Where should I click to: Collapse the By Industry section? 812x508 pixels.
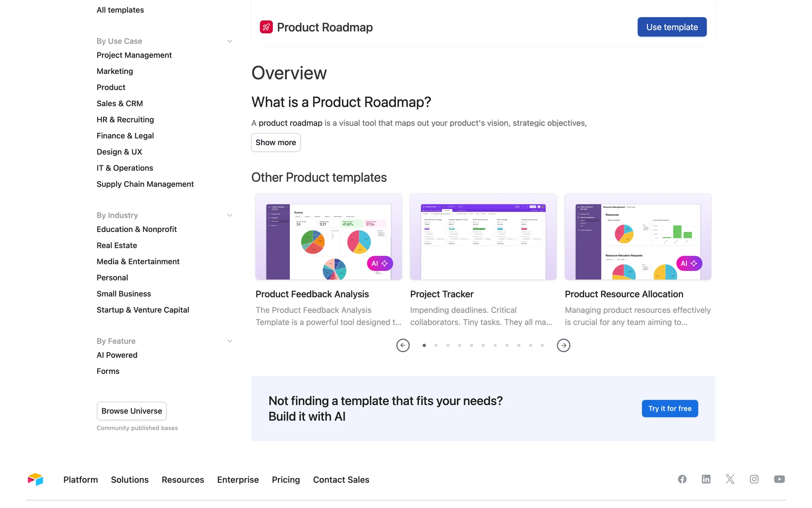(x=230, y=215)
